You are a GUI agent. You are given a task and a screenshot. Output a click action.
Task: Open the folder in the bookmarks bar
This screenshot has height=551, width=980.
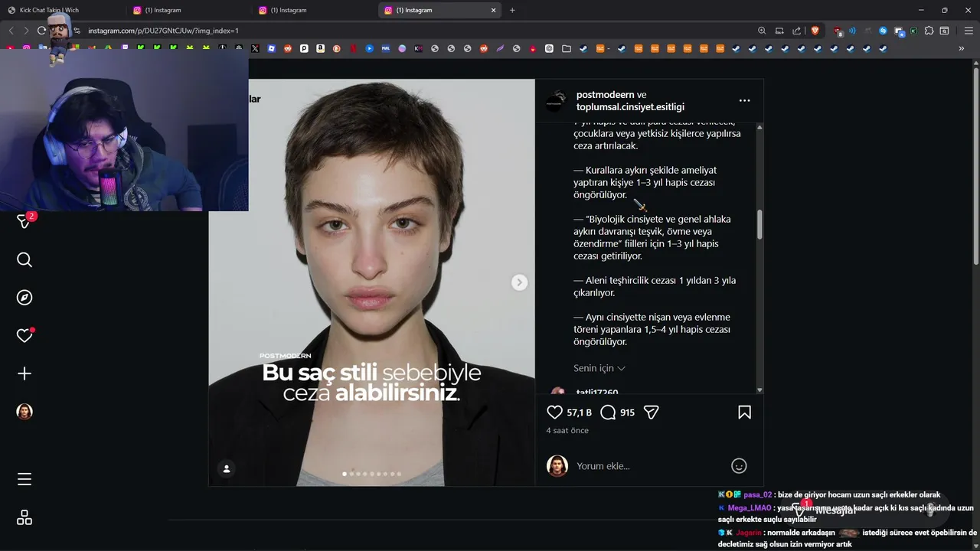(567, 48)
